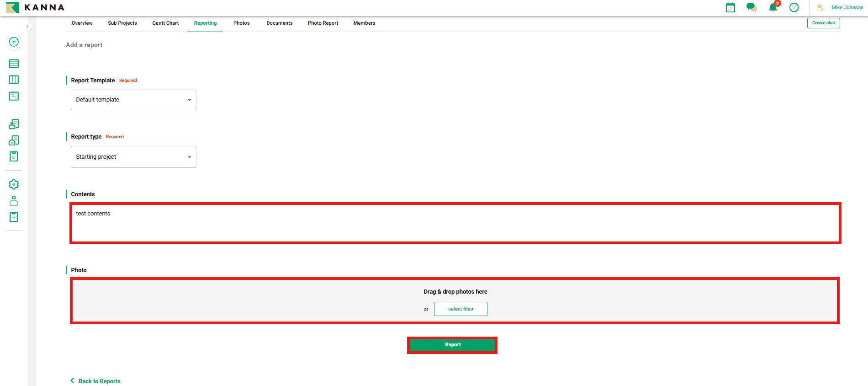Open the calendar icon in top bar

[x=730, y=7]
